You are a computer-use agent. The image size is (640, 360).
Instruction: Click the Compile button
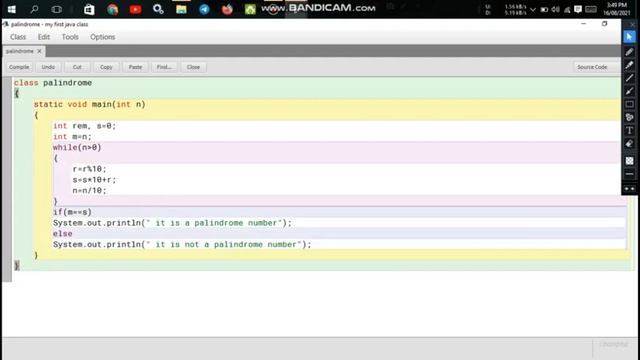pos(19,67)
